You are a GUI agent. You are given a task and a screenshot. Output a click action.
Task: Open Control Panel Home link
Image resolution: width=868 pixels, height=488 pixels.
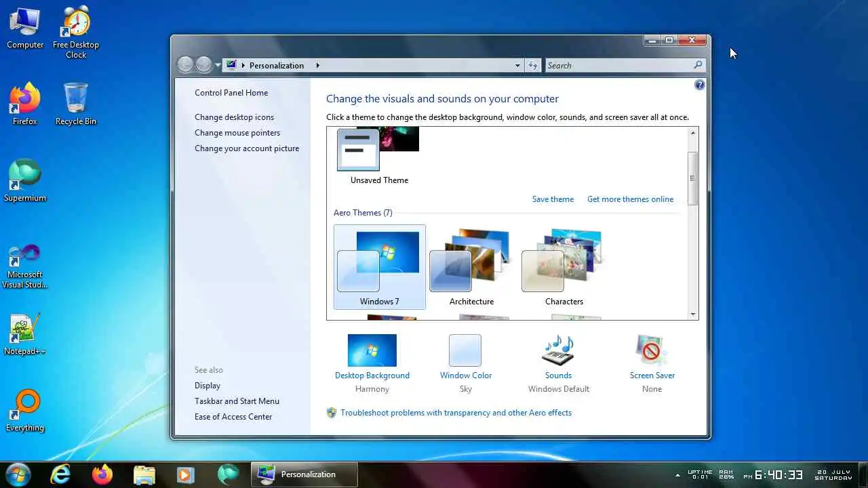231,93
